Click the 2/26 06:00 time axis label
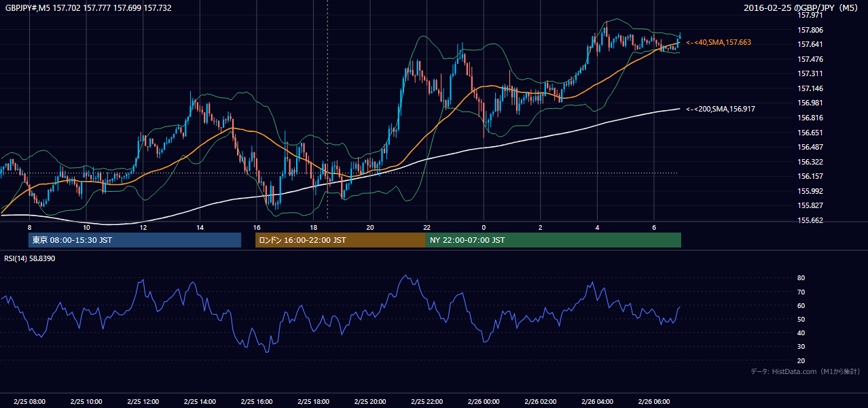Screen dimensions: 868x408 pyautogui.click(x=654, y=401)
